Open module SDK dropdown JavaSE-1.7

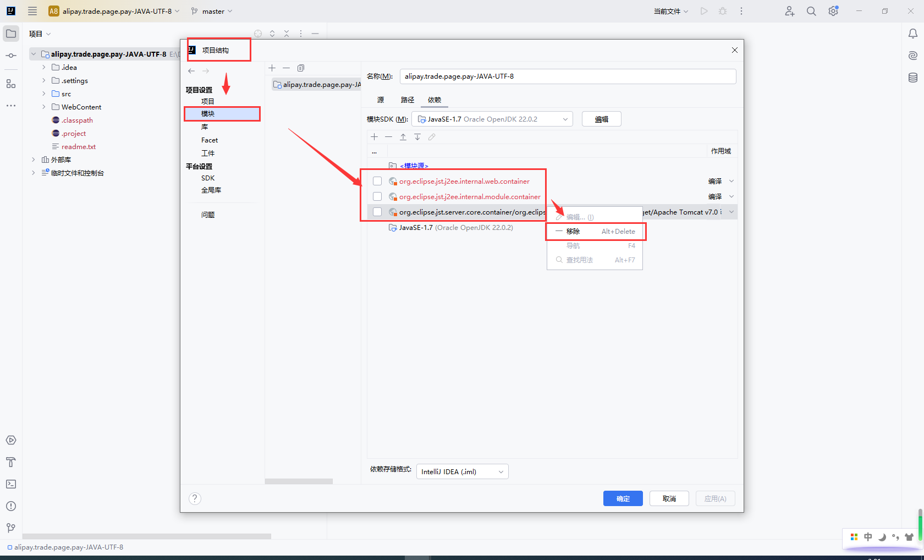tap(492, 119)
